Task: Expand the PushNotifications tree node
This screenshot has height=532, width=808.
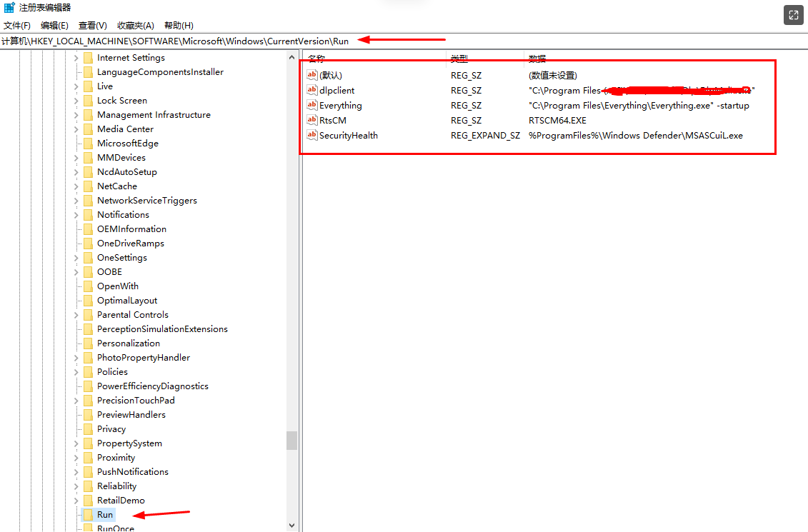Action: [x=75, y=471]
